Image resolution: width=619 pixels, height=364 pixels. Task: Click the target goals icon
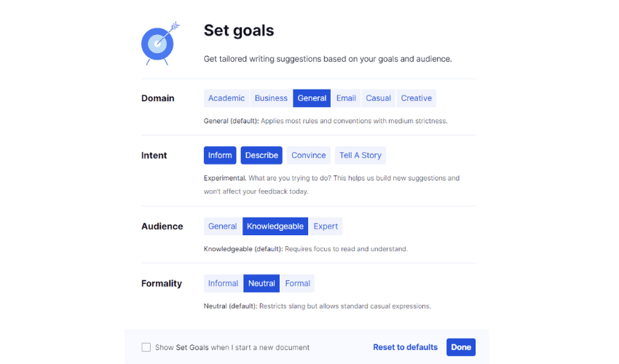[157, 42]
